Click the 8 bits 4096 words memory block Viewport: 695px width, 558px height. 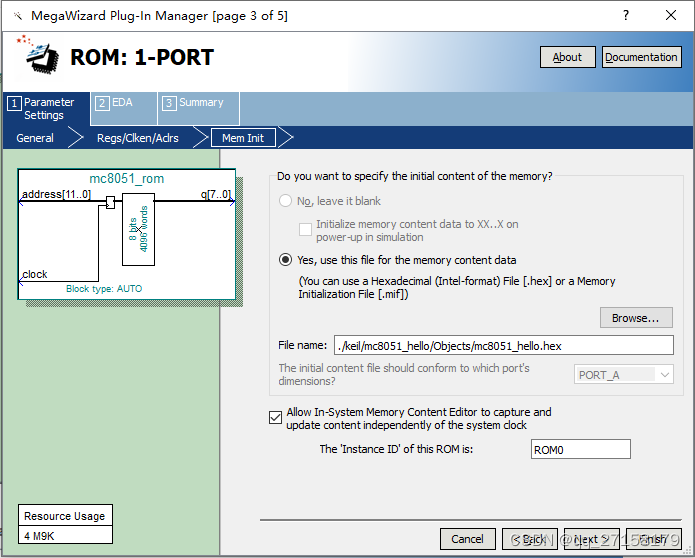pos(138,229)
